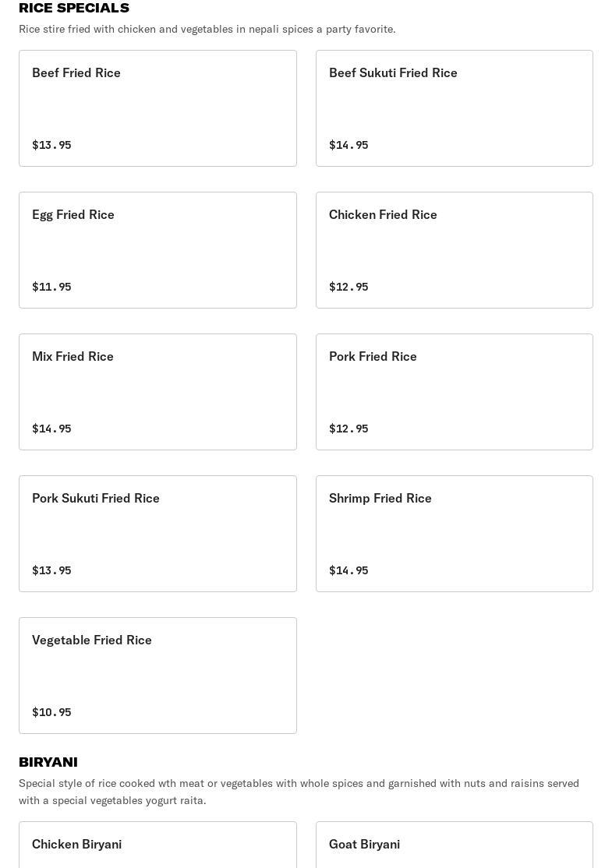Click the Rice Specials description text
612x868 pixels.
pyautogui.click(x=207, y=29)
